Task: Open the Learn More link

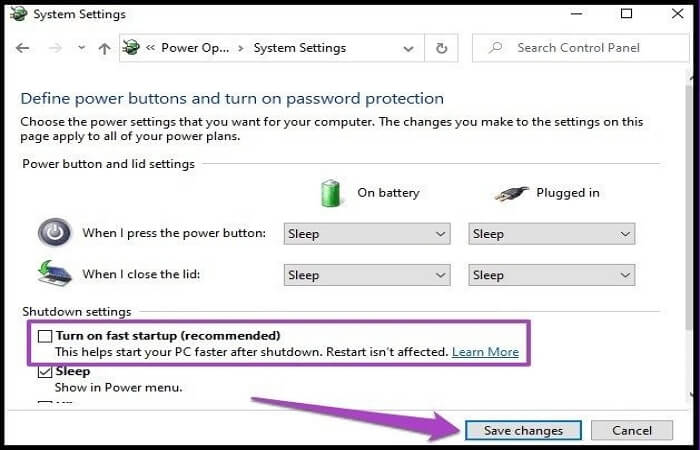Action: [485, 352]
